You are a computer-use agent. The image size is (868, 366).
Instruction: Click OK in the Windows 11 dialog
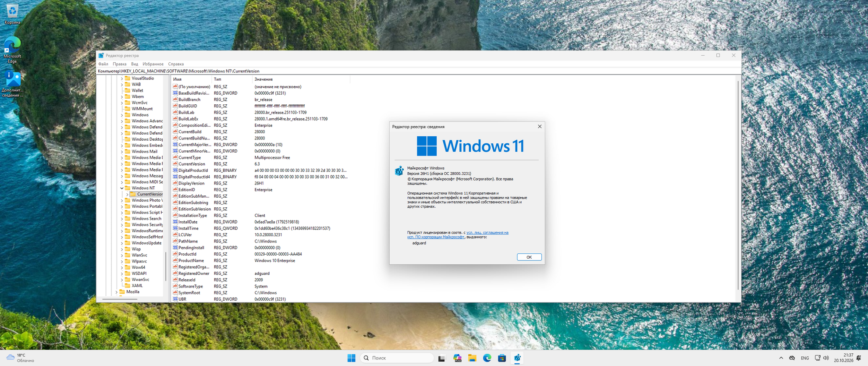tap(529, 257)
